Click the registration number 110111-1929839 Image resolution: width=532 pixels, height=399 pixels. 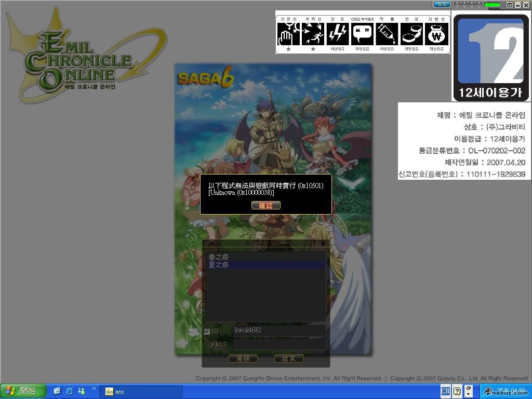496,174
